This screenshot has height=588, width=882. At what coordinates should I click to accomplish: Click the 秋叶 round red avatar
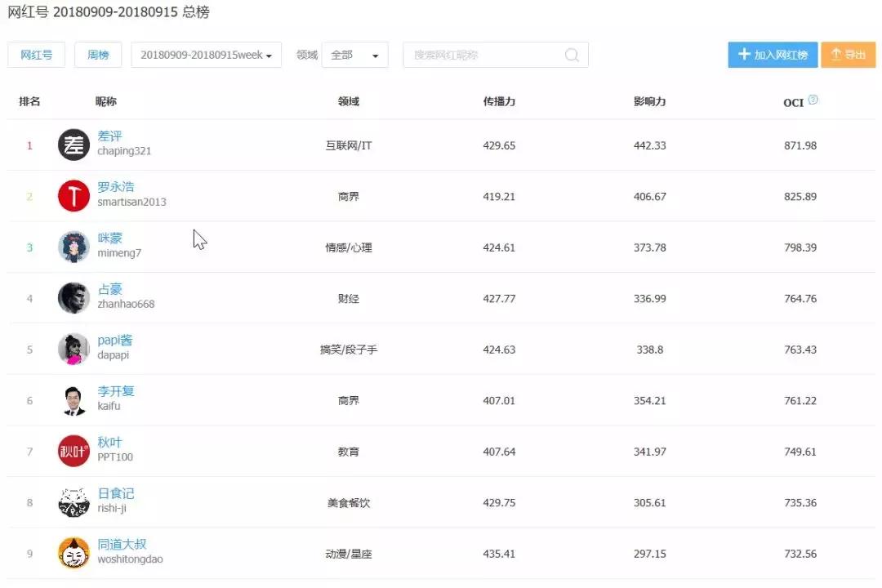pos(73,451)
